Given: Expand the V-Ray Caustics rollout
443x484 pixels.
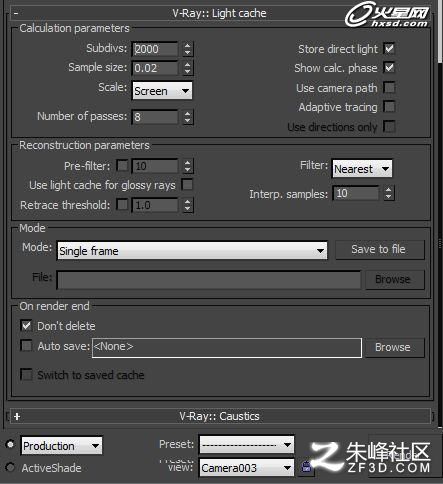Looking at the screenshot, I should [17, 416].
